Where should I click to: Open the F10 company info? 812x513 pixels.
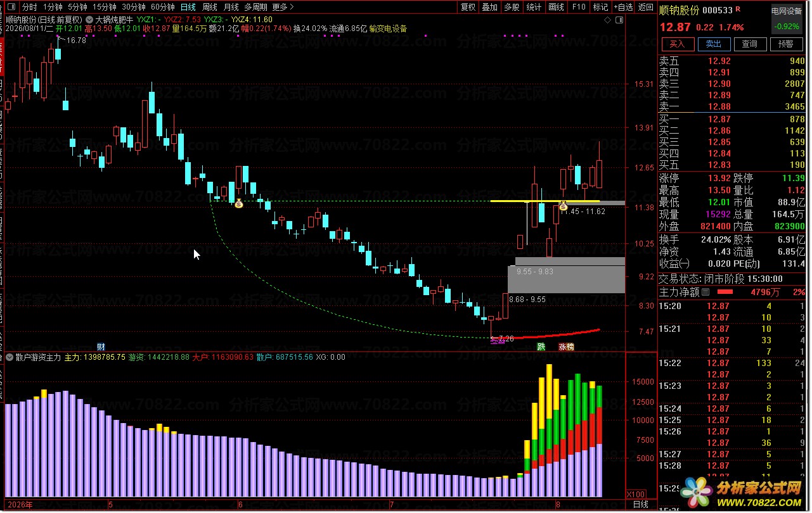[578, 8]
